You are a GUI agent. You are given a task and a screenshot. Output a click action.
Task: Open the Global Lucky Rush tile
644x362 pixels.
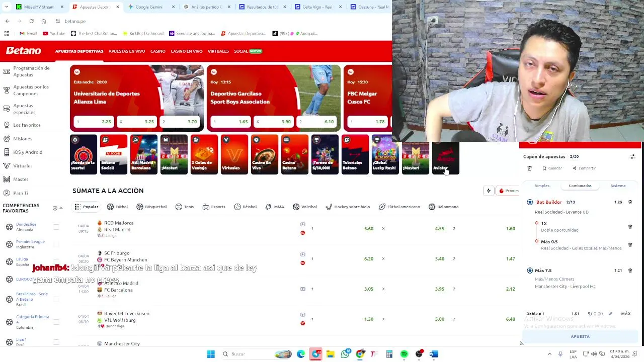point(385,154)
